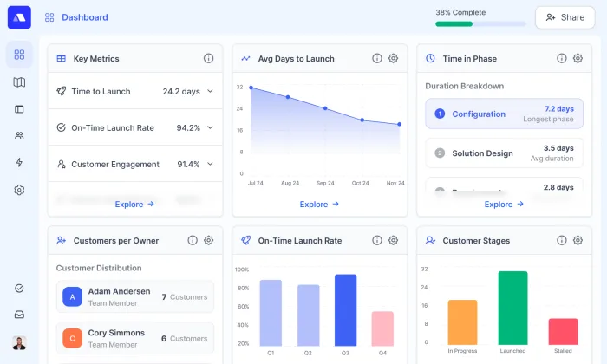
Task: Click the '7 Customers' count
Action: pyautogui.click(x=185, y=297)
